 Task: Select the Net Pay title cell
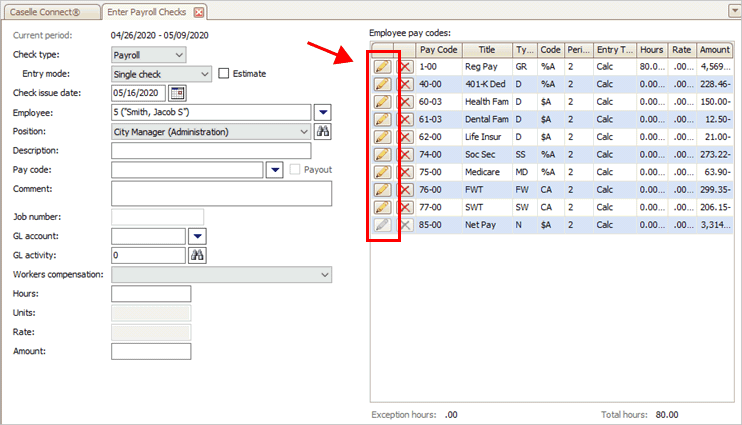click(x=487, y=225)
